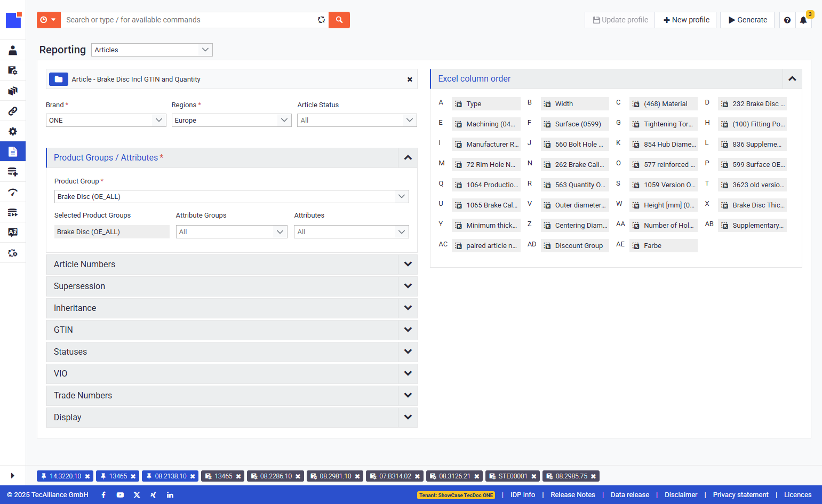Close the 08.2138.10 pinned tag

193,476
